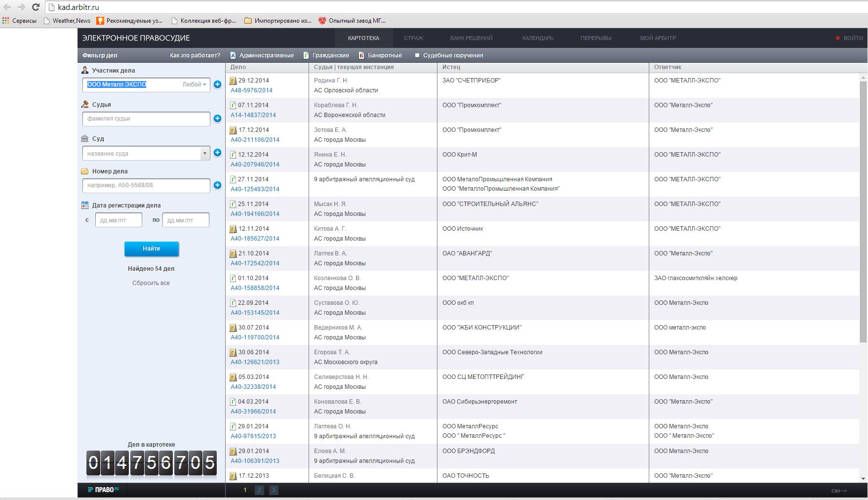The image size is (868, 500).
Task: Click judge name Родина Г. Н.
Action: point(331,81)
